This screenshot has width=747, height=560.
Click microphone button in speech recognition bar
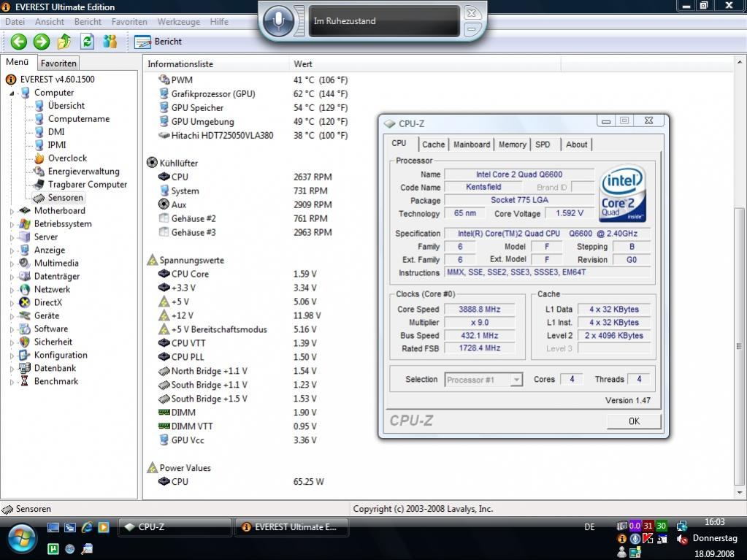278,21
